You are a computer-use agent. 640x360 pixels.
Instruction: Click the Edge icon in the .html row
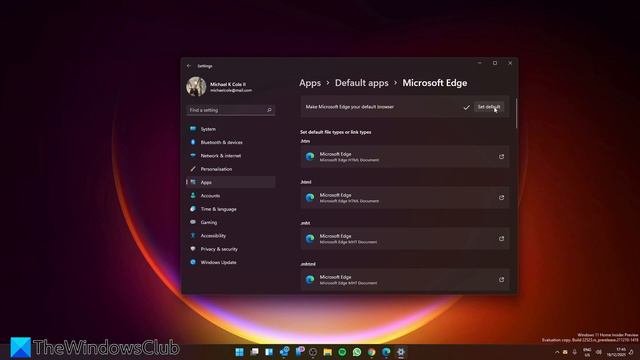pyautogui.click(x=310, y=198)
